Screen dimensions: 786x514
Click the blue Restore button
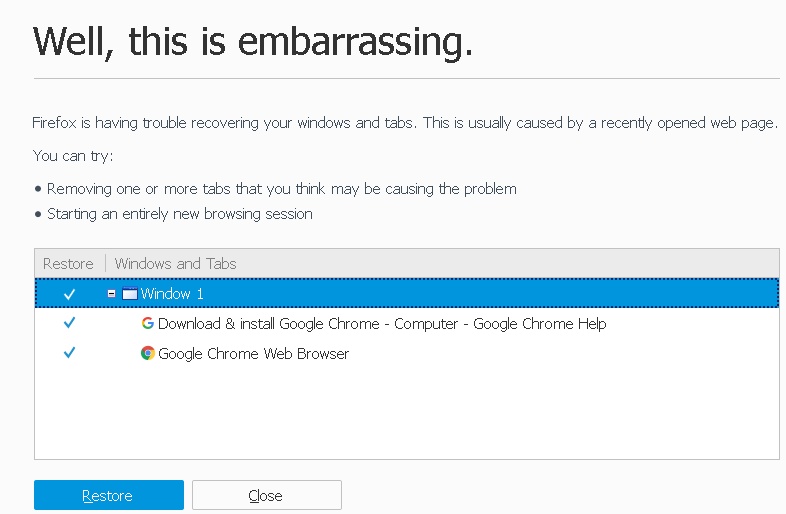click(109, 495)
